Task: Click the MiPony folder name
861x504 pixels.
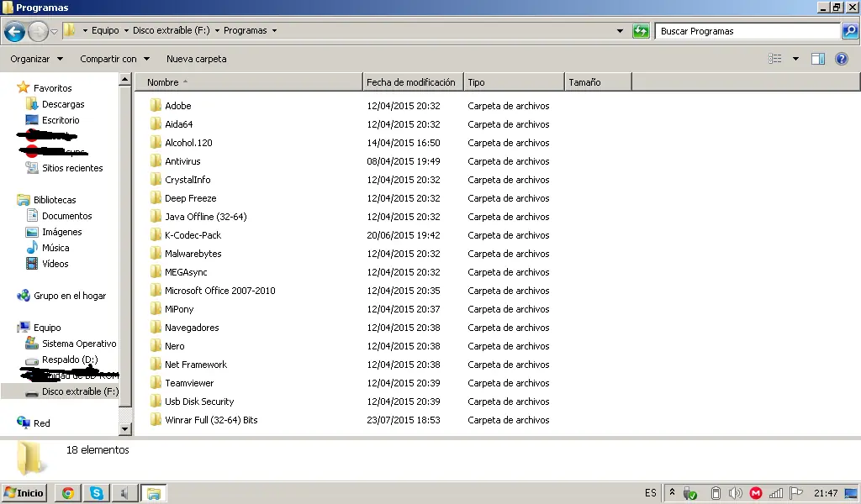Action: (179, 309)
